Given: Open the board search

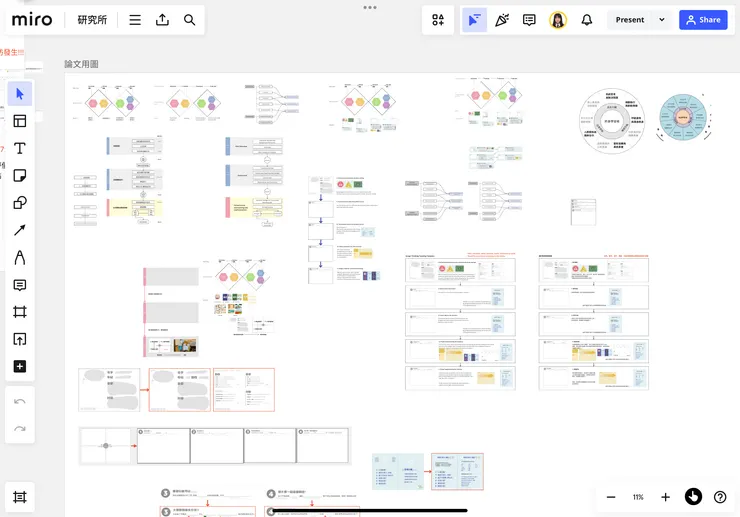Looking at the screenshot, I should click(x=189, y=20).
